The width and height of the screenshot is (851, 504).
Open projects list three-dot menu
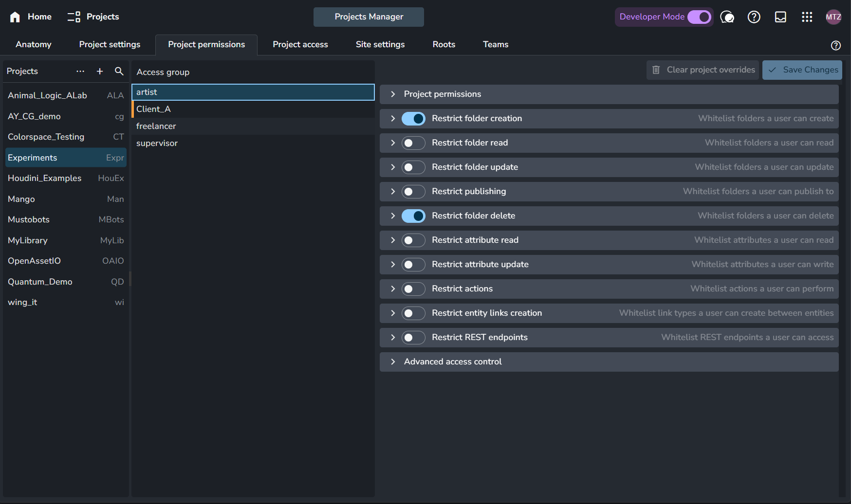80,71
